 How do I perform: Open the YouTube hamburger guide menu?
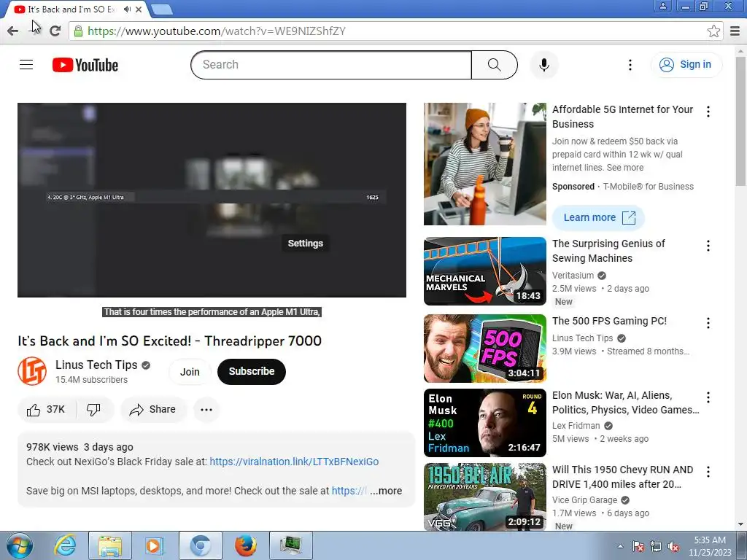[x=26, y=65]
